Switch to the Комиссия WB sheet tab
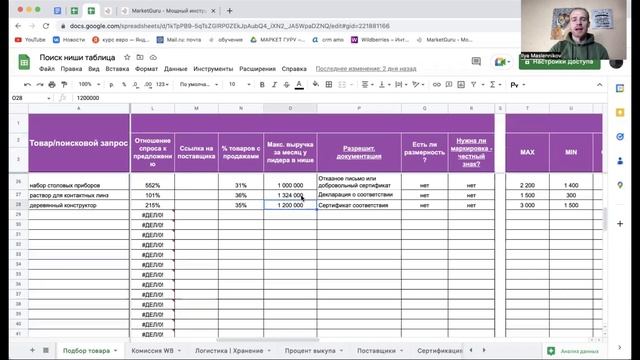Screen dimensions: 640x360 (156, 351)
